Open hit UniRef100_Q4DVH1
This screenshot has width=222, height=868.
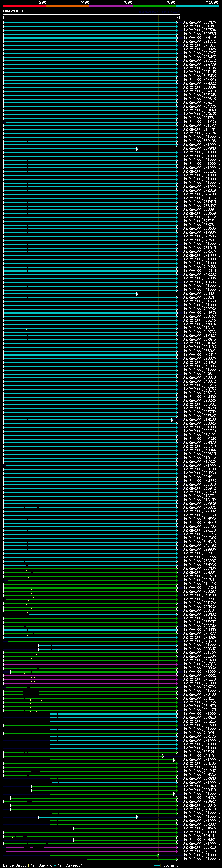[199, 733]
